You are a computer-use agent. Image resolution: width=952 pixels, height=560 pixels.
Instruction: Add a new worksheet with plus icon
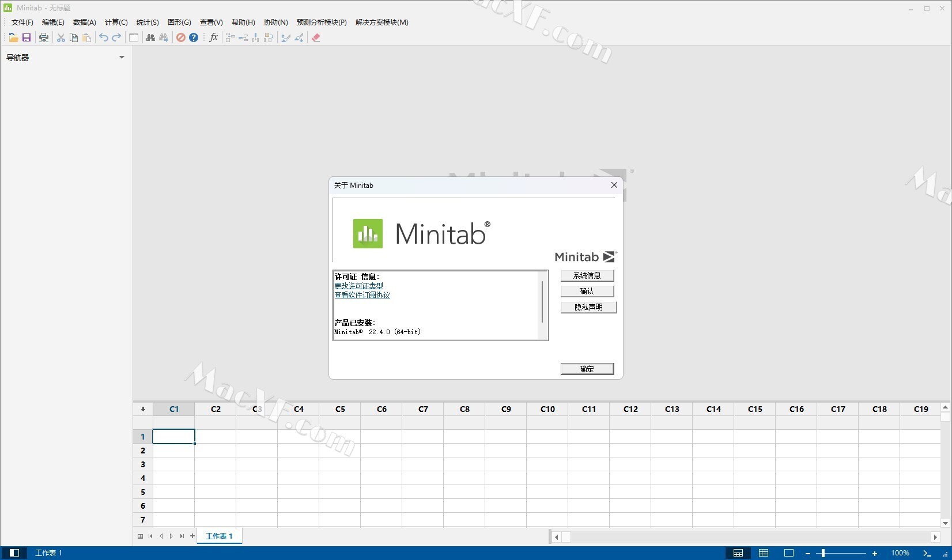point(192,536)
